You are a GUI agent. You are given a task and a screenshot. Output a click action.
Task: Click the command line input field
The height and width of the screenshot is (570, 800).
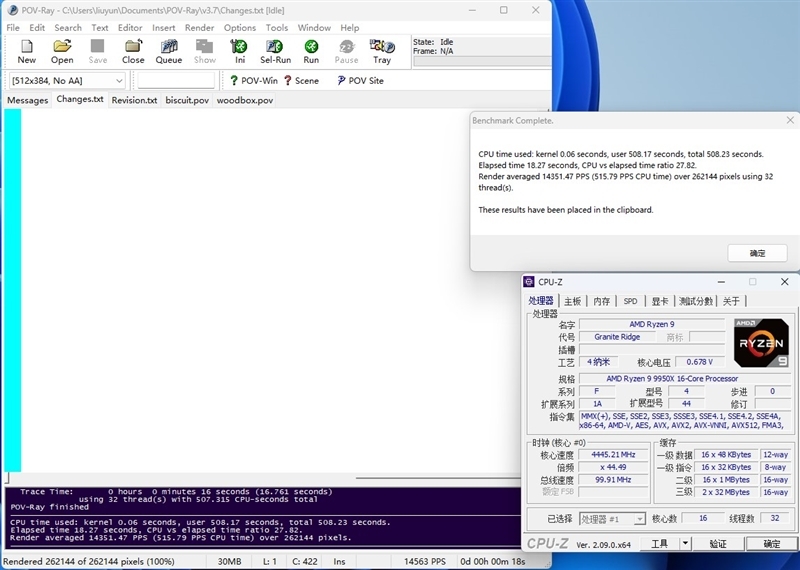coord(175,80)
